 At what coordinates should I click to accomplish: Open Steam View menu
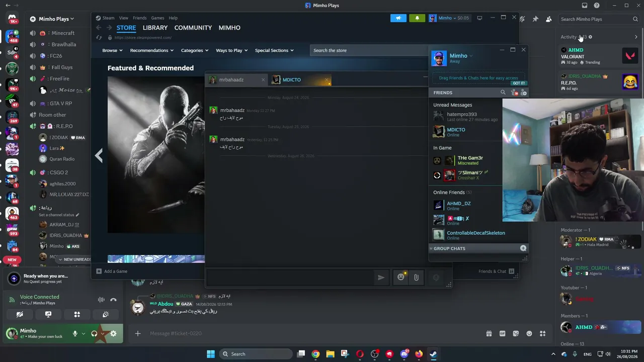tap(123, 18)
